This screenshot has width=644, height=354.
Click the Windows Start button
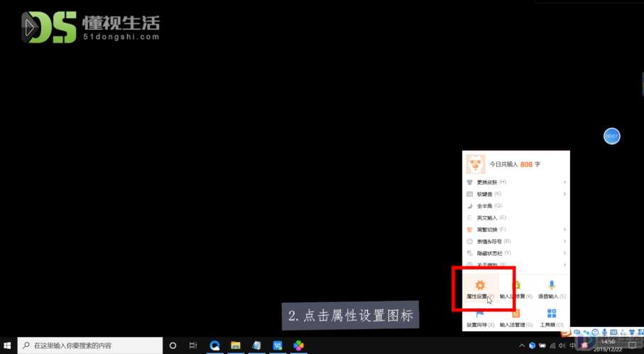click(7, 345)
